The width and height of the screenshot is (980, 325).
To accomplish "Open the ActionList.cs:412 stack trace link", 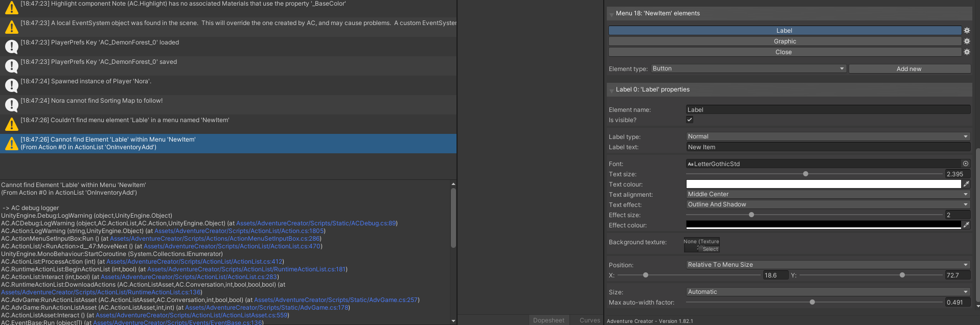I will (x=194, y=262).
